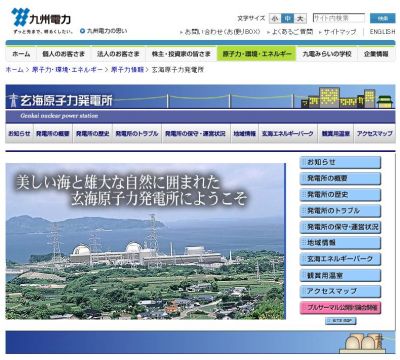Open よくあるご質問 link
The width and height of the screenshot is (400, 360).
point(292,32)
